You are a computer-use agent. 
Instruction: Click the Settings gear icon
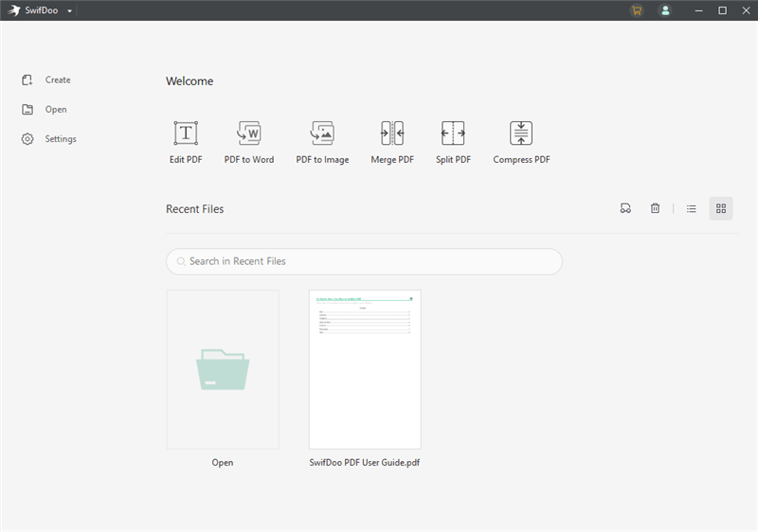coord(27,139)
